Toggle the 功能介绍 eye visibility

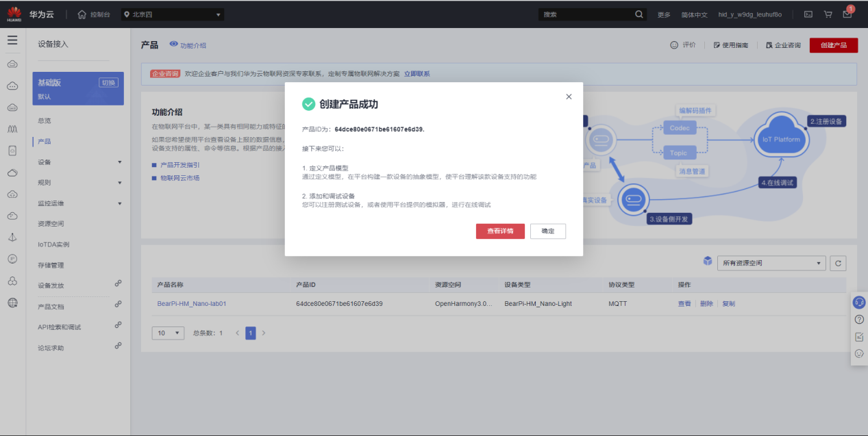point(173,44)
